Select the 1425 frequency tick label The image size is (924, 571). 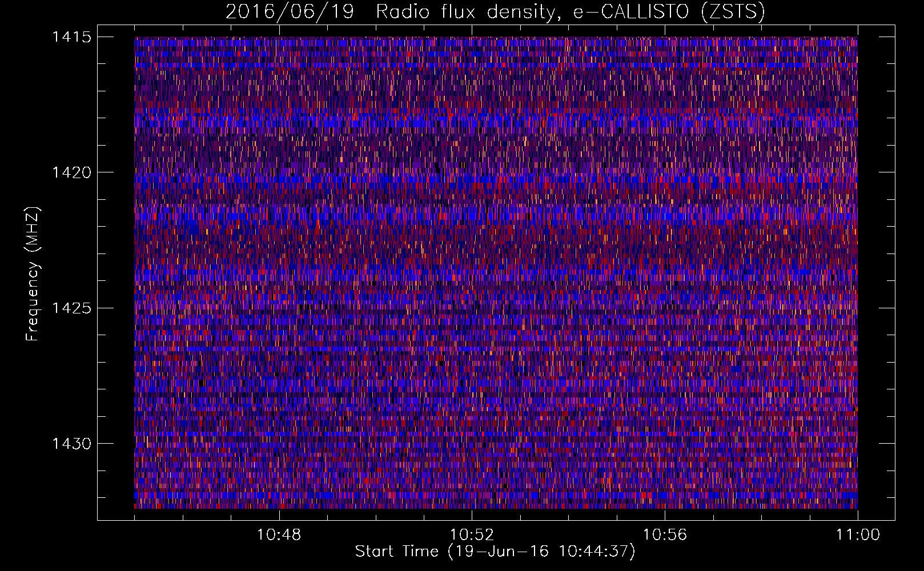pyautogui.click(x=71, y=308)
